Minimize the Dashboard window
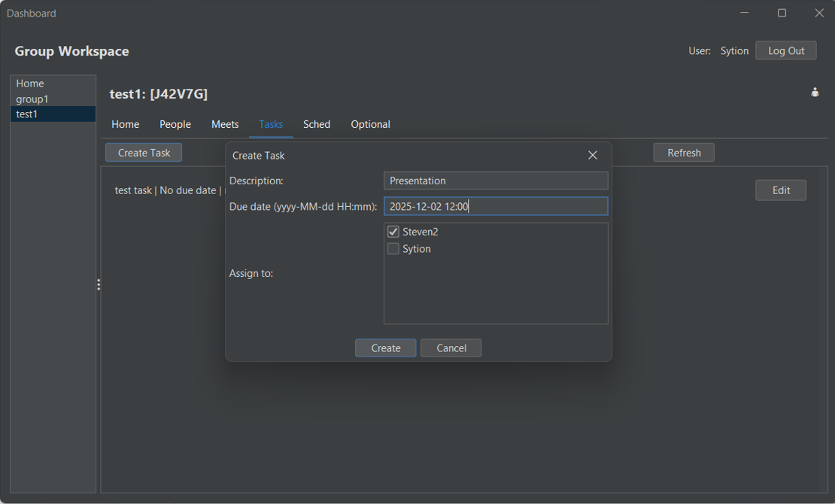The image size is (835, 504). 745,13
